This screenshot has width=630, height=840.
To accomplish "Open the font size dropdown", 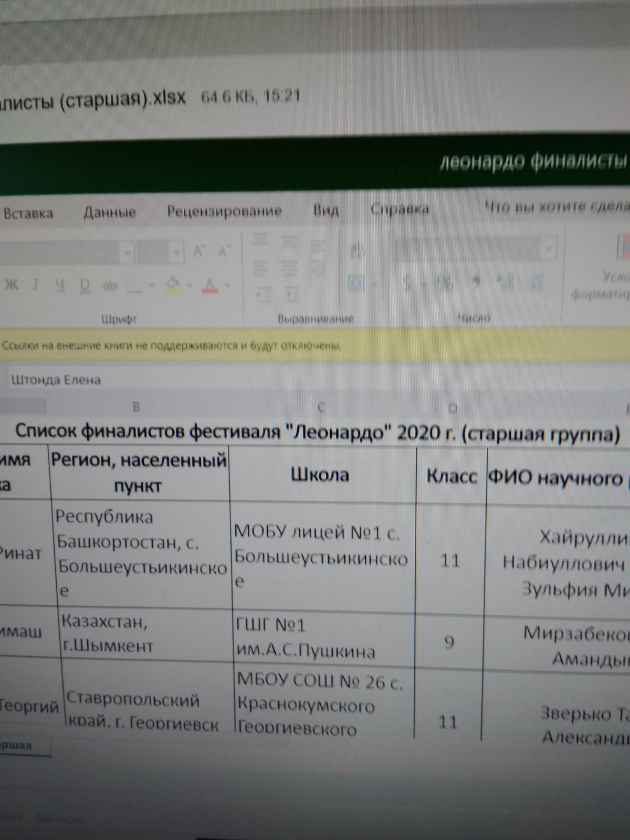I will [x=177, y=252].
